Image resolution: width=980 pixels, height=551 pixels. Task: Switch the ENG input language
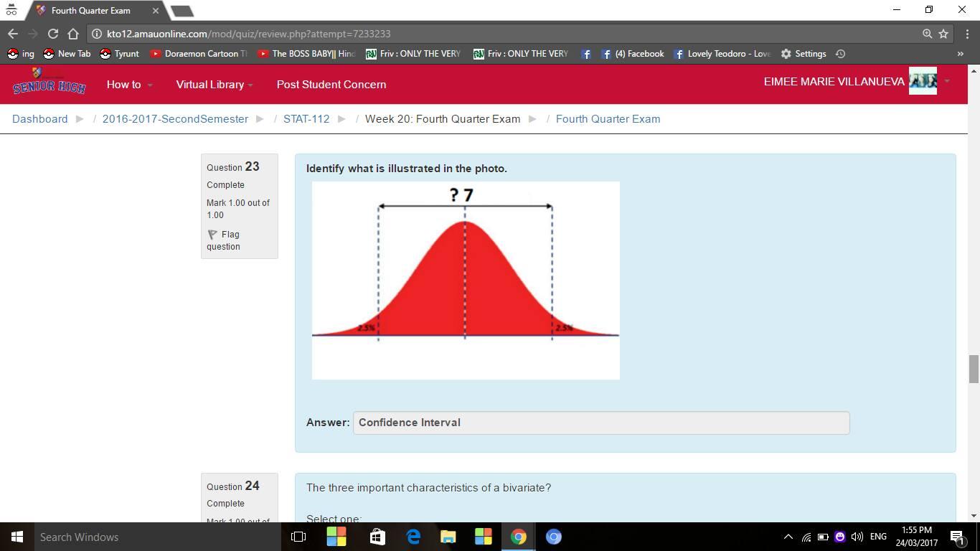878,537
